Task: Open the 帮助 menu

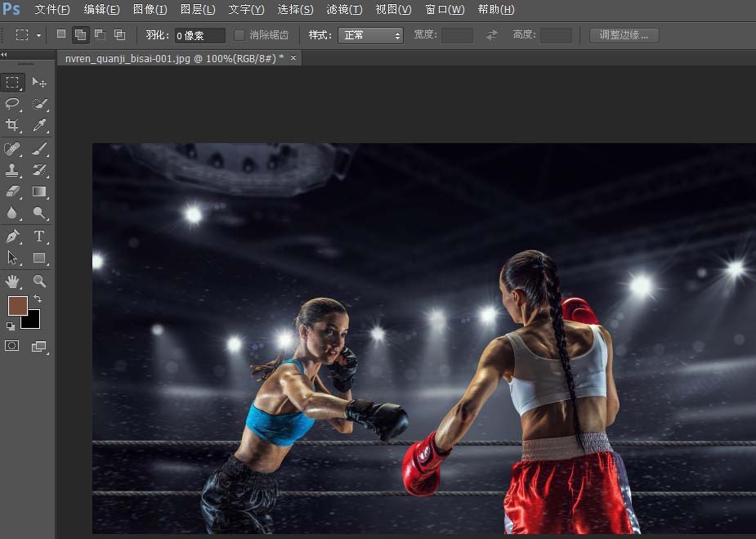Action: click(495, 9)
